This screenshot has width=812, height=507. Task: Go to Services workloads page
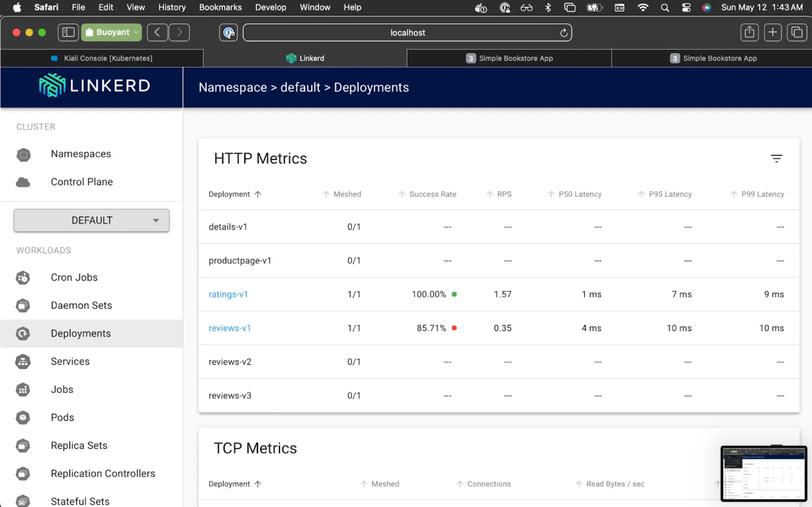point(70,362)
